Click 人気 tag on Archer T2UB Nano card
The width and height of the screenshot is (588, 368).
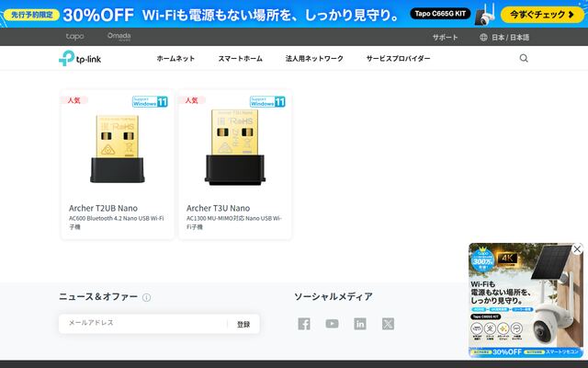click(73, 100)
